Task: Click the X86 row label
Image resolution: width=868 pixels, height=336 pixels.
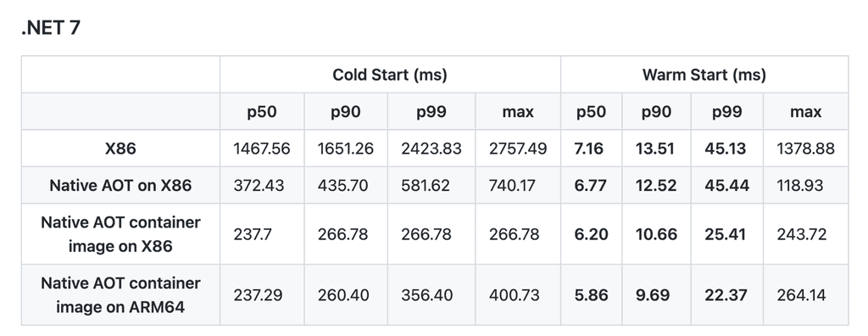Action: 120,148
